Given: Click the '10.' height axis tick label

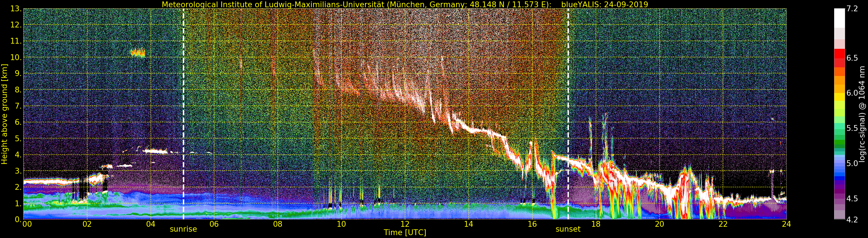Looking at the screenshot, I should tap(16, 57).
